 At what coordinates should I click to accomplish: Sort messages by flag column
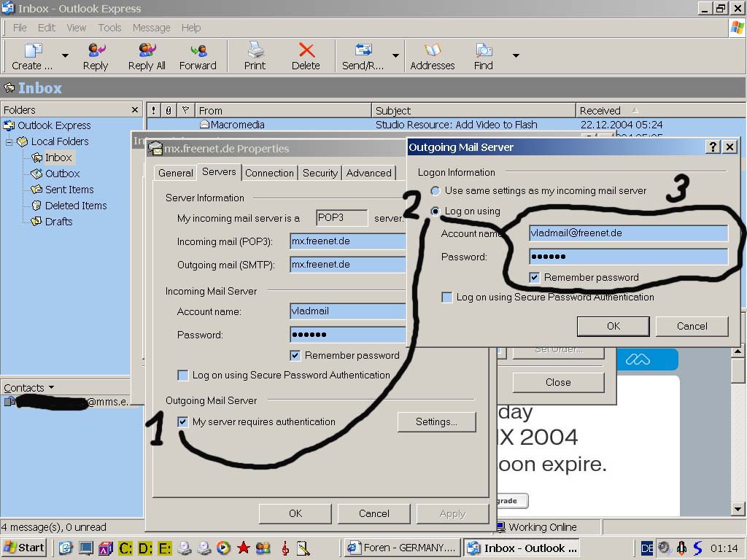point(185,111)
